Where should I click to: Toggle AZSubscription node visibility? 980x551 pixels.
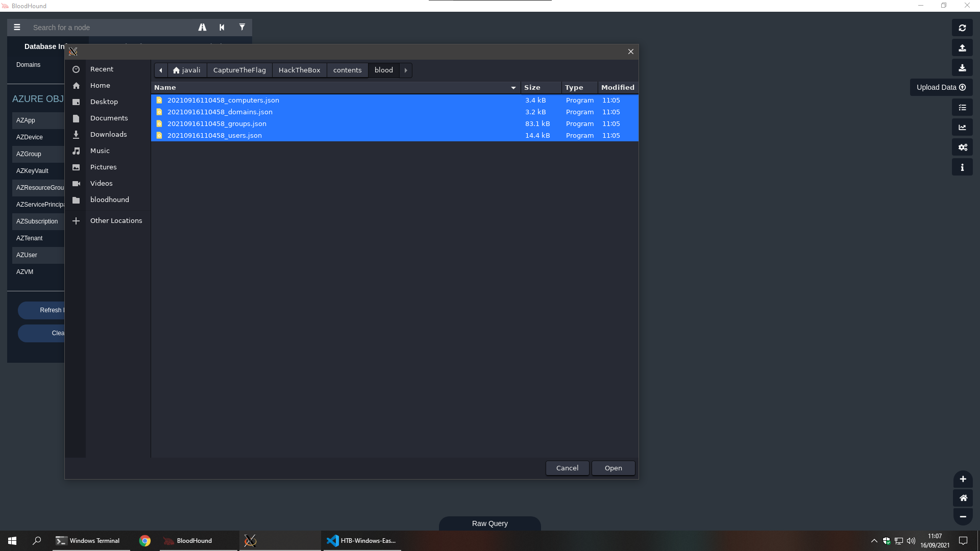37,221
